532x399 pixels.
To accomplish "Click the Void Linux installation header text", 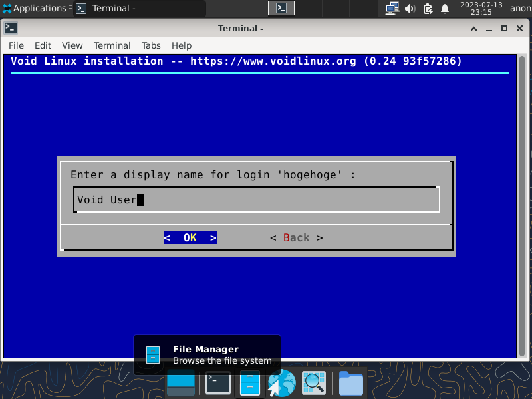I will click(236, 61).
